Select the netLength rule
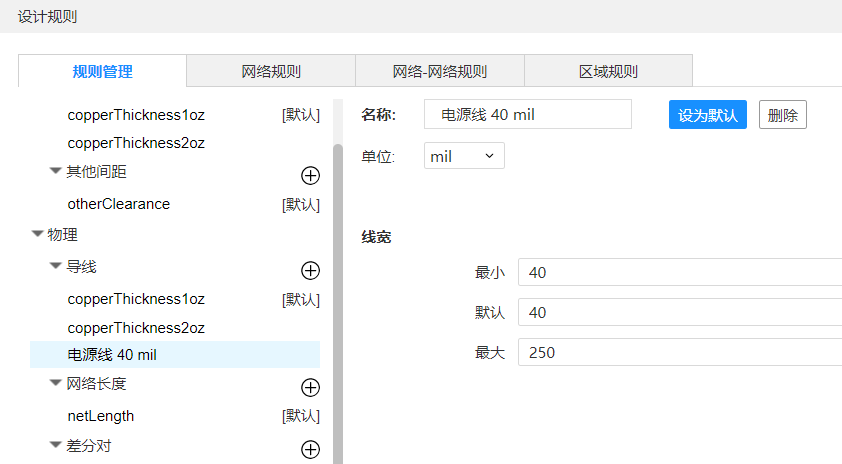842x464 pixels. (x=101, y=416)
